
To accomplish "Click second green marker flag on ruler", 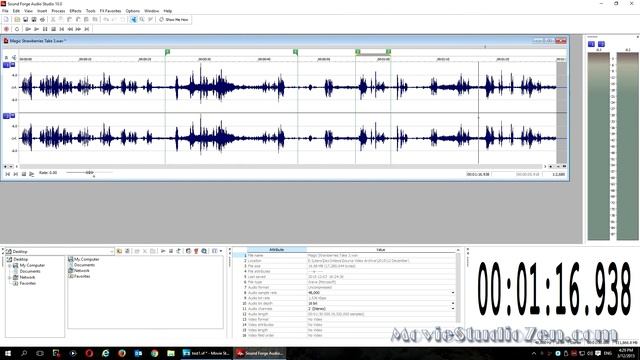I will click(296, 52).
